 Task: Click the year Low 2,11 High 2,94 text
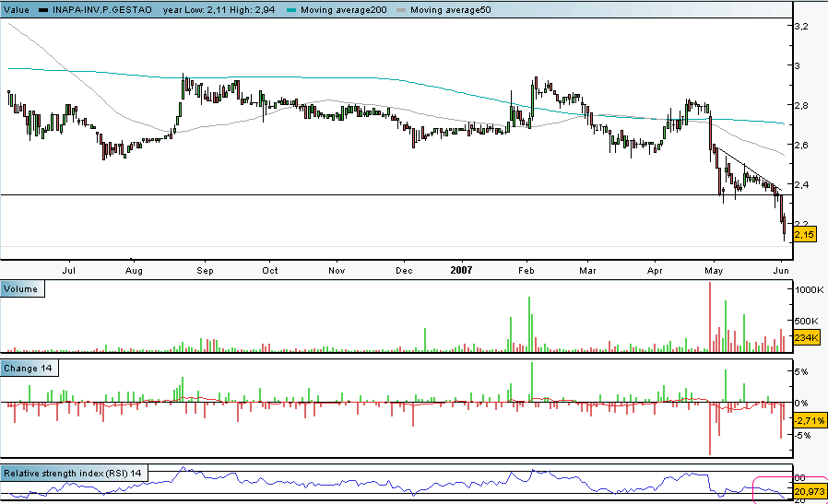(219, 9)
